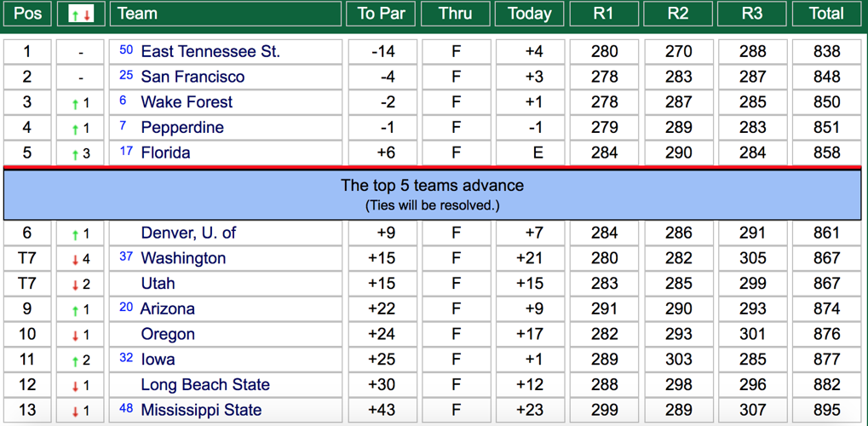Click the green up arrow in Florida's row
Viewport: 868px width, 426px height.
(75, 155)
